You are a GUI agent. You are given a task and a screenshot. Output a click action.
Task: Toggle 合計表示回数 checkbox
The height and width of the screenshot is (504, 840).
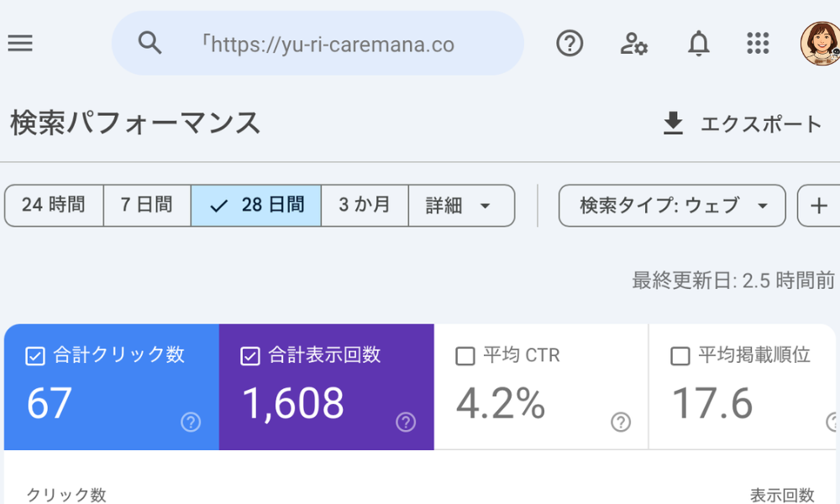[x=250, y=356]
